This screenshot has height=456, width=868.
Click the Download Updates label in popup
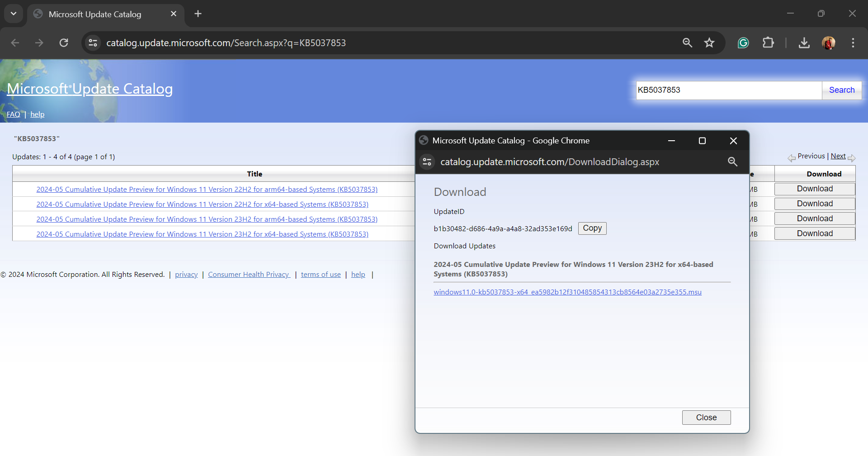tap(464, 246)
